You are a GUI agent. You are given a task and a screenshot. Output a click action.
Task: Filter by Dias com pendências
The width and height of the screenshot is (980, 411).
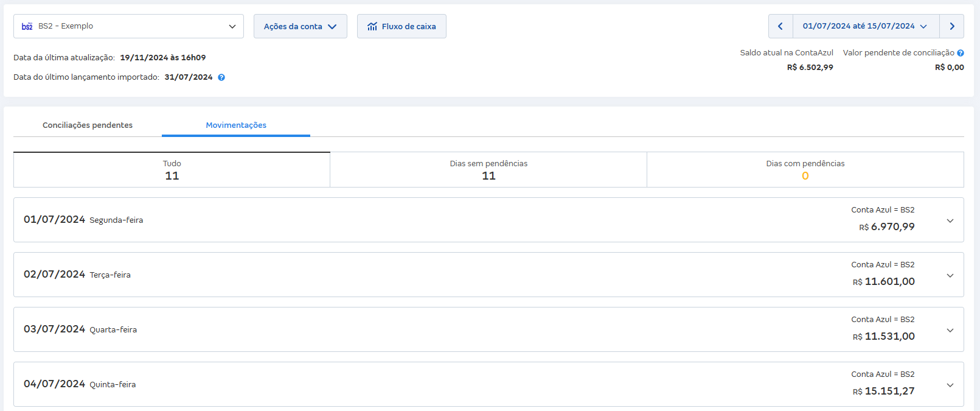point(805,170)
